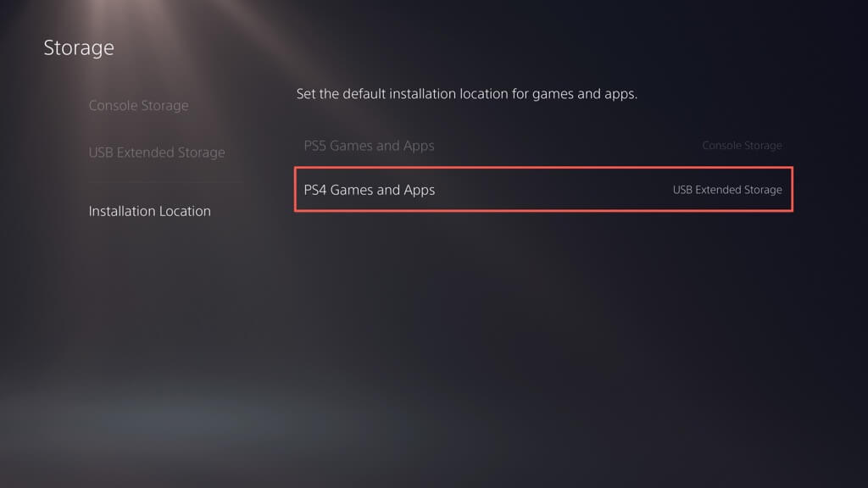868x488 pixels.
Task: Change the PS4 'USB Extended Storage' location value
Action: click(727, 189)
